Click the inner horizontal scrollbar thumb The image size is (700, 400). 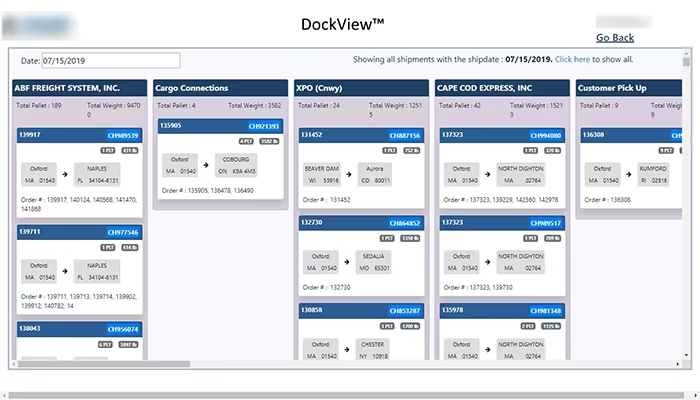point(104,364)
